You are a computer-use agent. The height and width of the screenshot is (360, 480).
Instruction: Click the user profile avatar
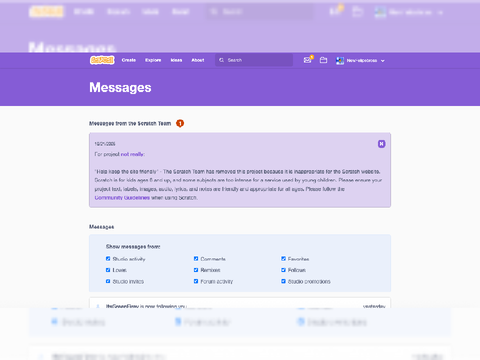click(x=340, y=61)
